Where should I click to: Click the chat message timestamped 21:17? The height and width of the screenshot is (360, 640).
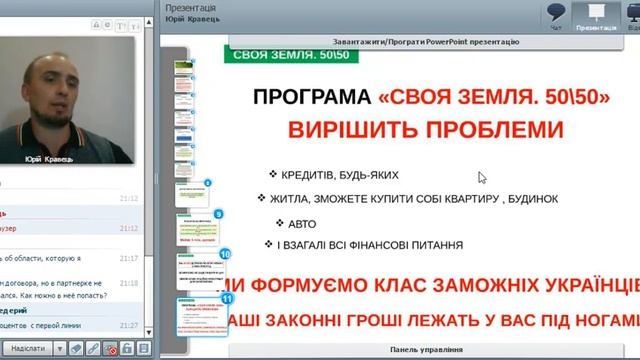point(71,259)
